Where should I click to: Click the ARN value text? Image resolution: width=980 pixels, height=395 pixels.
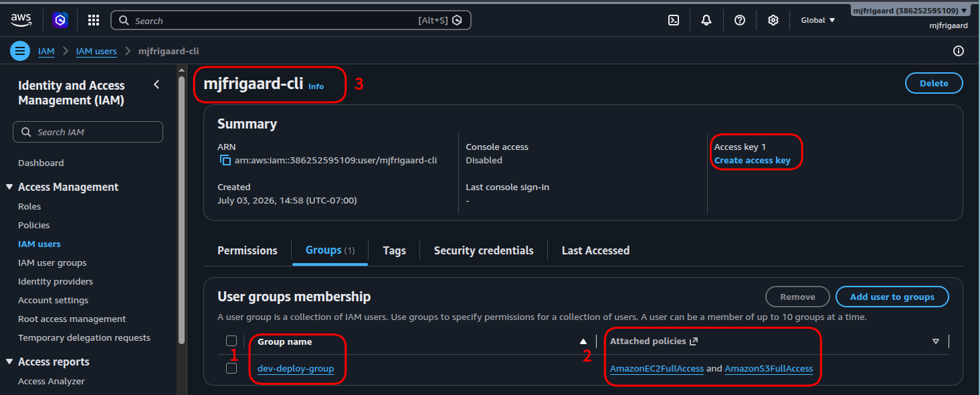pyautogui.click(x=336, y=161)
